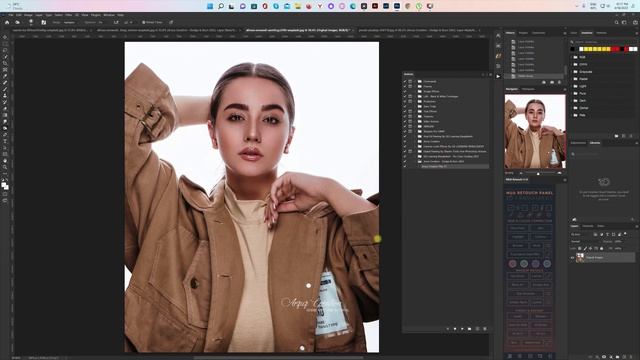This screenshot has height=360, width=640.
Task: Click the Search Swatches input field
Action: [602, 42]
